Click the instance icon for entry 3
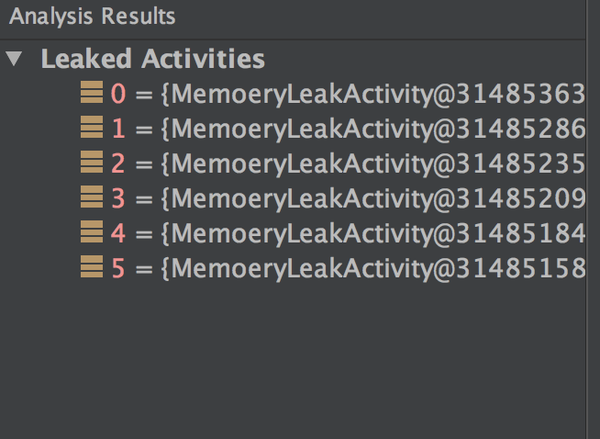600x439 pixels. 92,198
